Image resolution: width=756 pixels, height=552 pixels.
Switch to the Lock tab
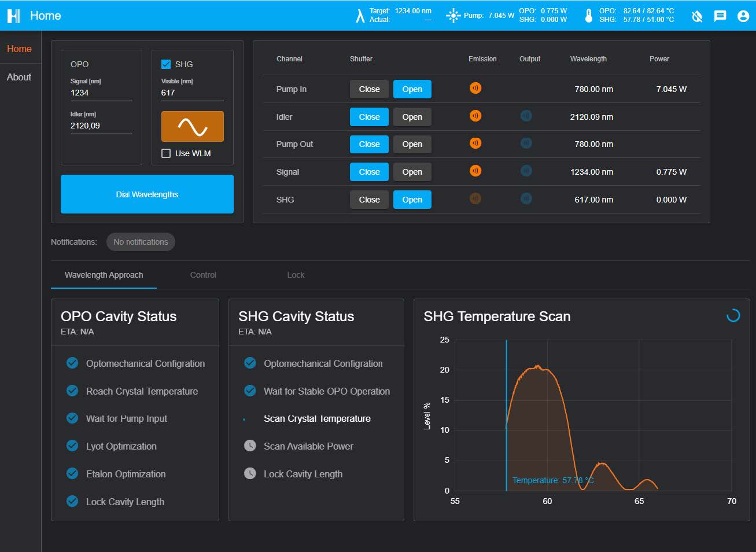296,275
